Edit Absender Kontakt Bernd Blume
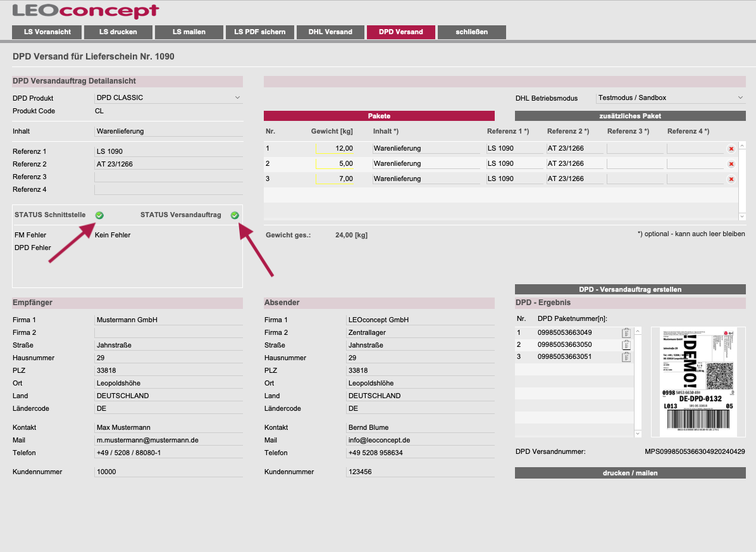The height and width of the screenshot is (552, 756). tap(421, 427)
